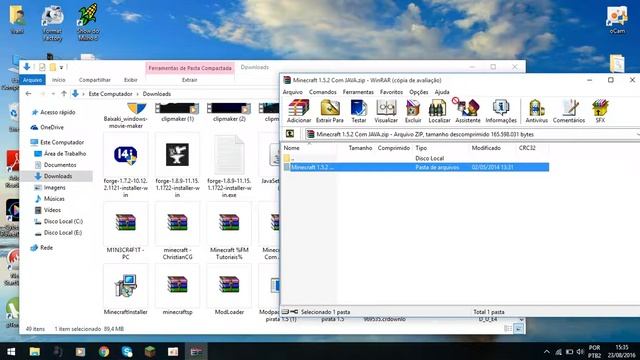Open the Ferramentas menu in WinRAR
Image resolution: width=640 pixels, height=360 pixels.
click(358, 92)
